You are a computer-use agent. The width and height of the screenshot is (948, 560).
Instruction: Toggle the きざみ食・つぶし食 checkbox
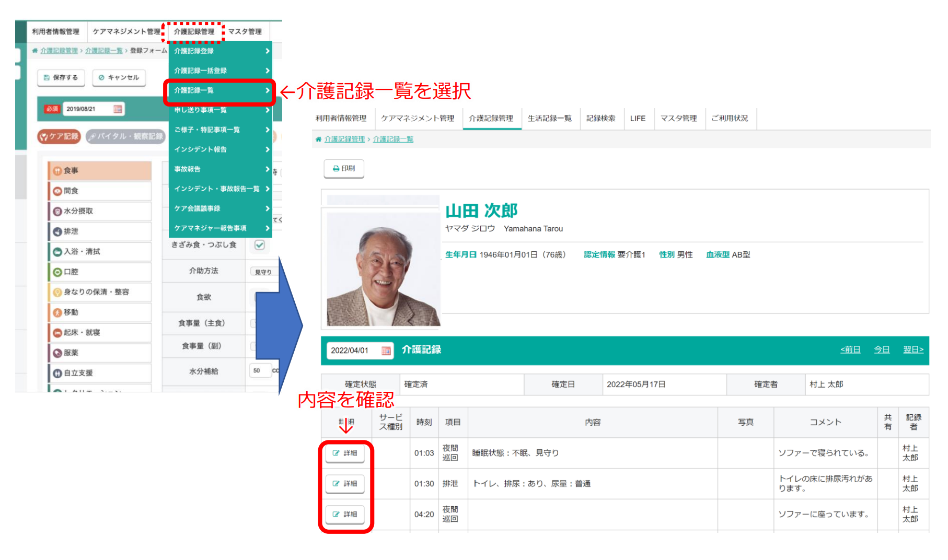259,244
